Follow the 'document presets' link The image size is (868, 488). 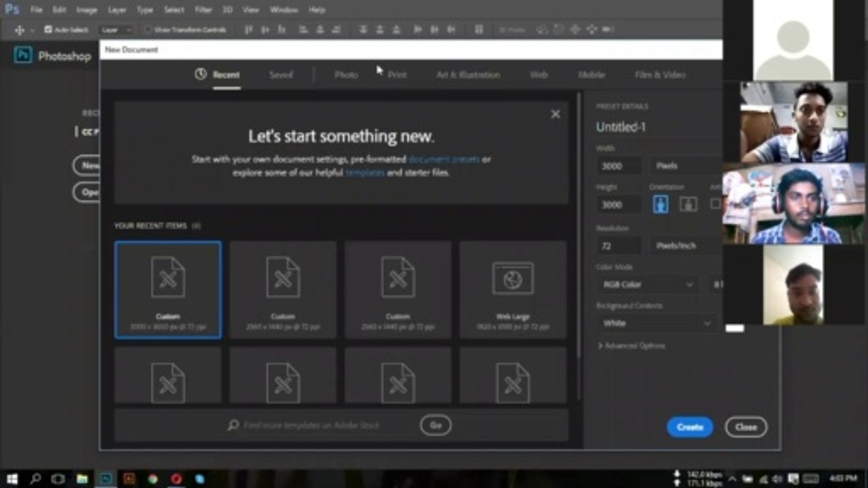(443, 159)
